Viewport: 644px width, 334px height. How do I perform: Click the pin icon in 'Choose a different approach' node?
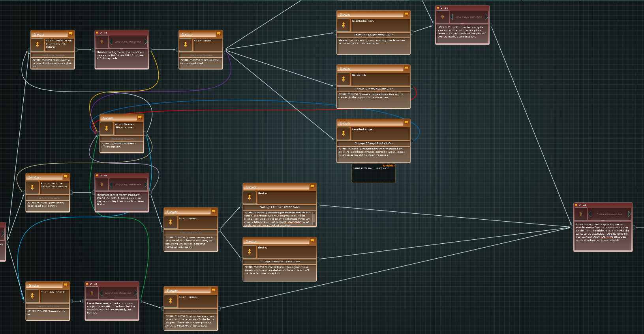pyautogui.click(x=107, y=128)
